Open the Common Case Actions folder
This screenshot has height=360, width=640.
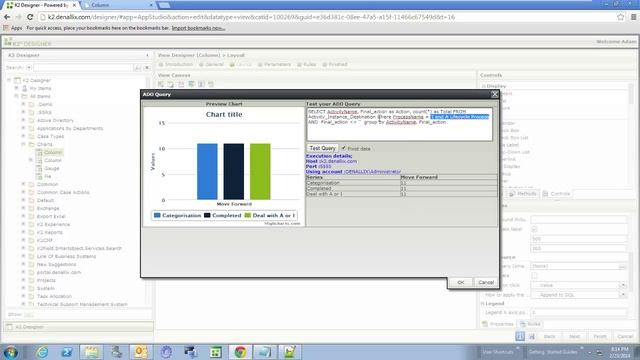63,192
